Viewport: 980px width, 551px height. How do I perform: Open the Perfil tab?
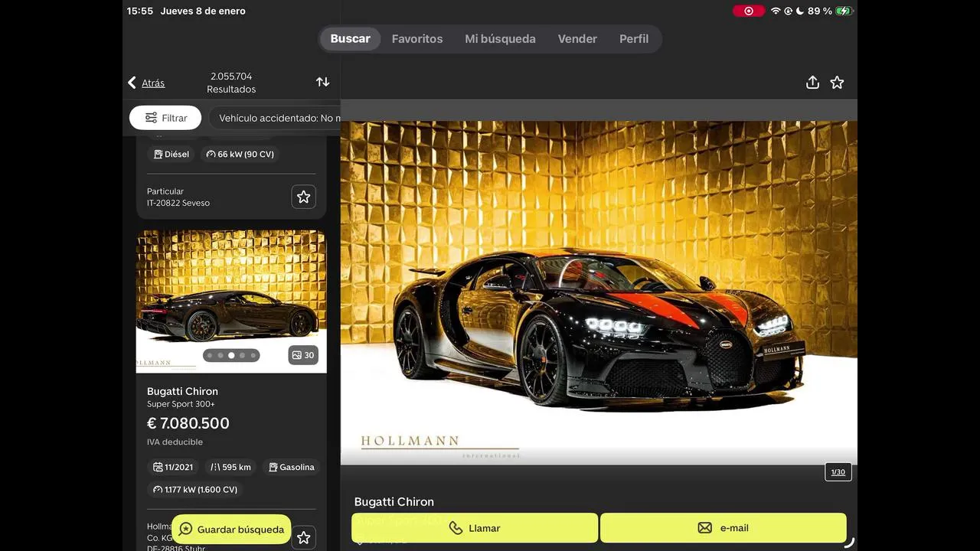tap(634, 38)
